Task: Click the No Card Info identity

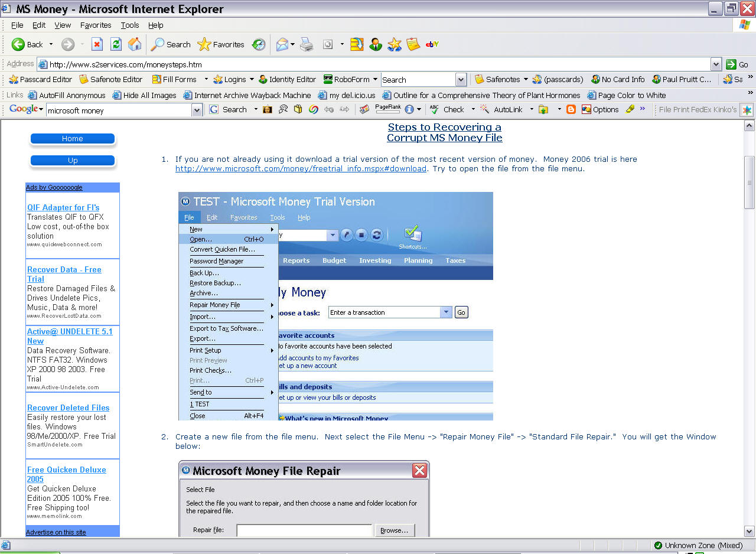Action: tap(618, 79)
